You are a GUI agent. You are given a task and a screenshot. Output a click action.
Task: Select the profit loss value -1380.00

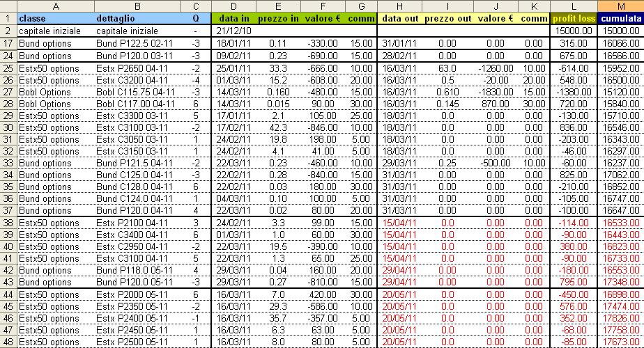[x=573, y=92]
